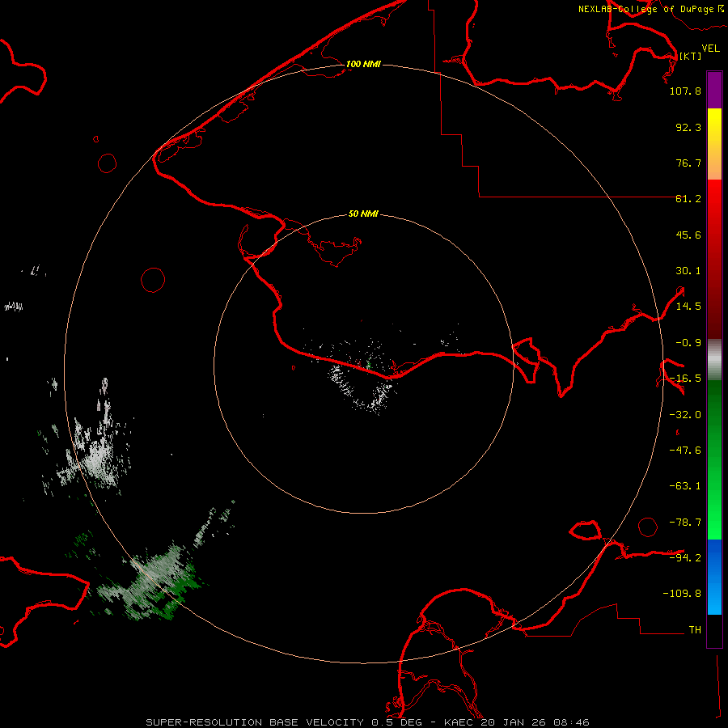The image size is (728, 728).
Task: Click the 30.1 velocity scale value
Action: (x=688, y=271)
